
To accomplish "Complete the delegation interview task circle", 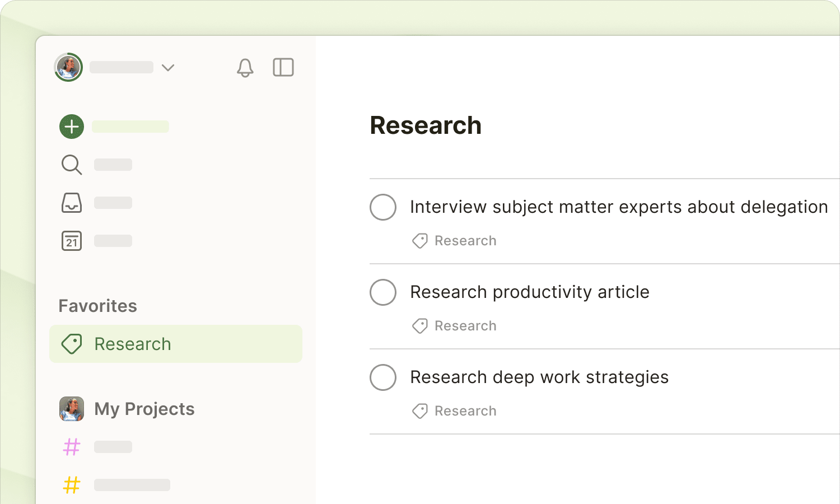I will click(x=383, y=207).
